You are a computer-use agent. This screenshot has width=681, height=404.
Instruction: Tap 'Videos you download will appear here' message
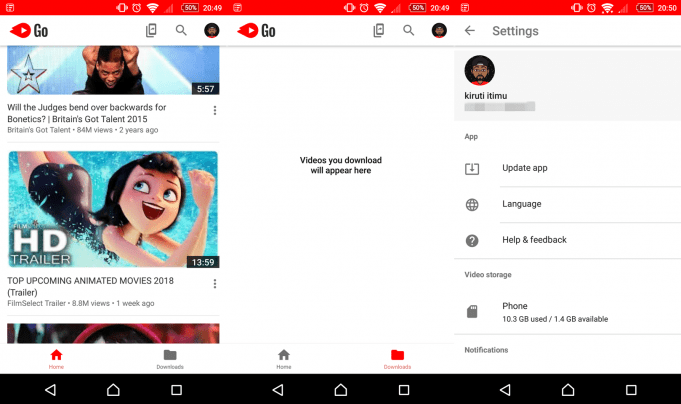point(341,165)
